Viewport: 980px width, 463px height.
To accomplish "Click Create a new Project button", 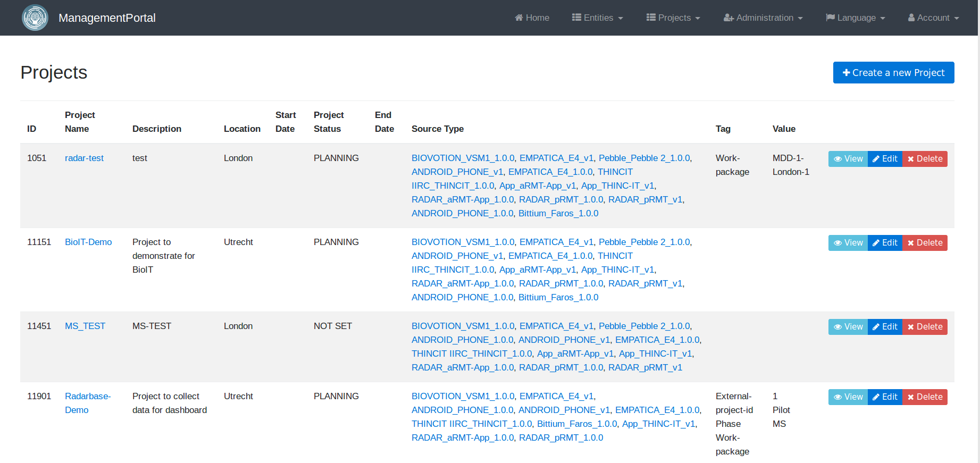I will click(x=893, y=73).
